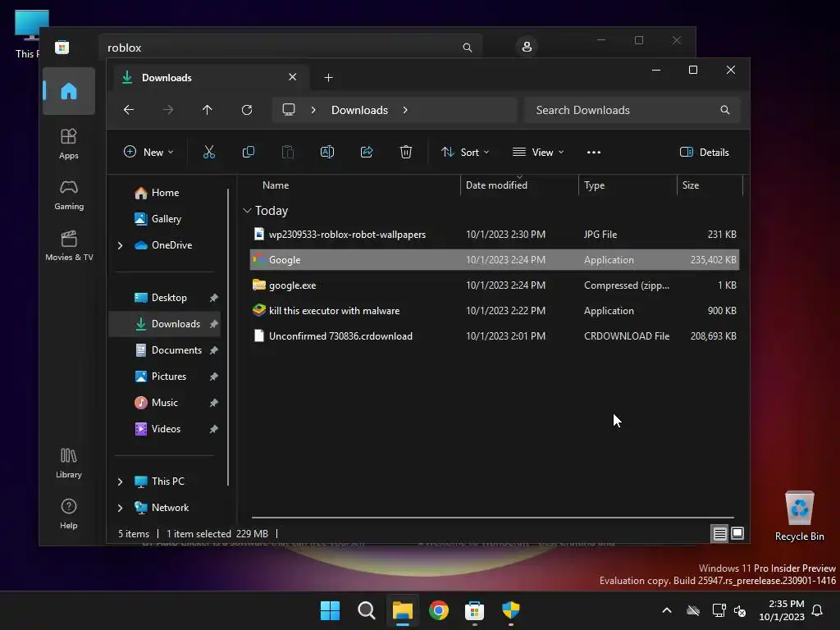This screenshot has height=630, width=840.
Task: Open Recycle Bin on the desktop
Action: coord(799,516)
